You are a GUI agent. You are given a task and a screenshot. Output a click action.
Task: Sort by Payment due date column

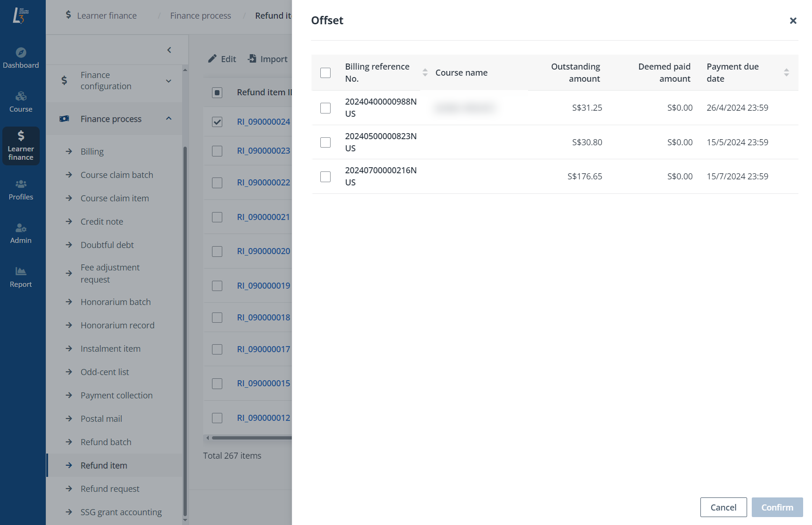pyautogui.click(x=786, y=72)
